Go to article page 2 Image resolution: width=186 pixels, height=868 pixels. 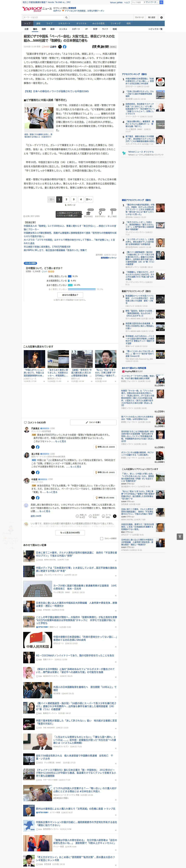coord(66,199)
